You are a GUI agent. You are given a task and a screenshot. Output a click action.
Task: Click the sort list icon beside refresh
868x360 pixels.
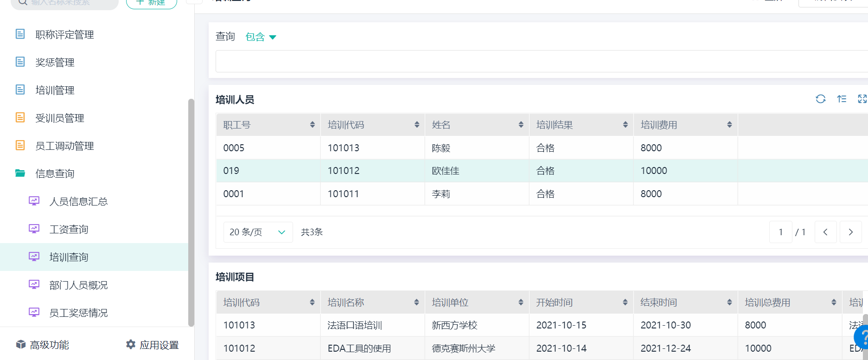(842, 99)
